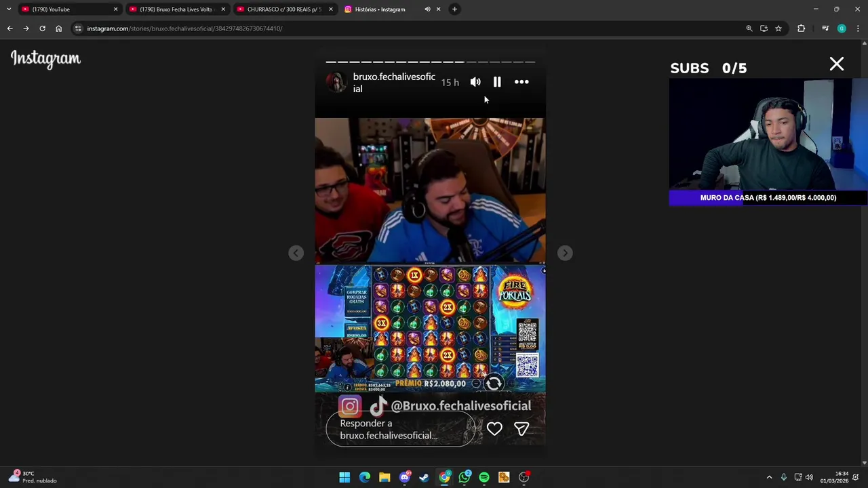Click the microphone tray icon

click(784, 477)
